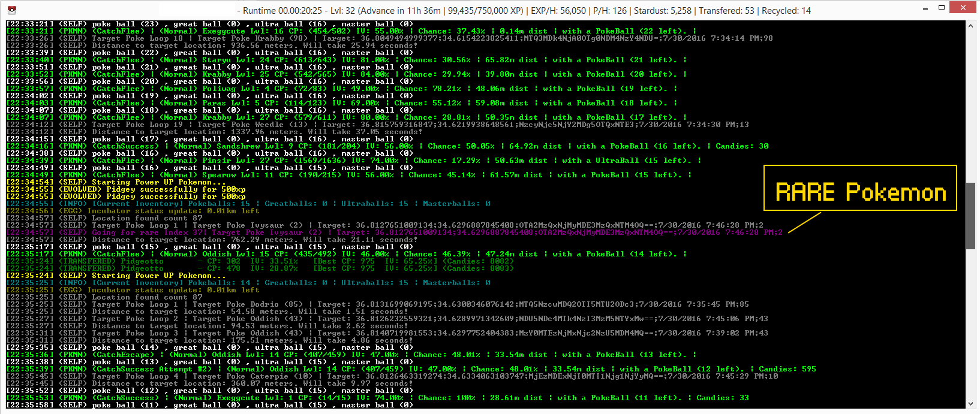Select the Pinsir Lvl: 27 UltraBall line
Viewport: 980px width, 414px height.
[354, 161]
